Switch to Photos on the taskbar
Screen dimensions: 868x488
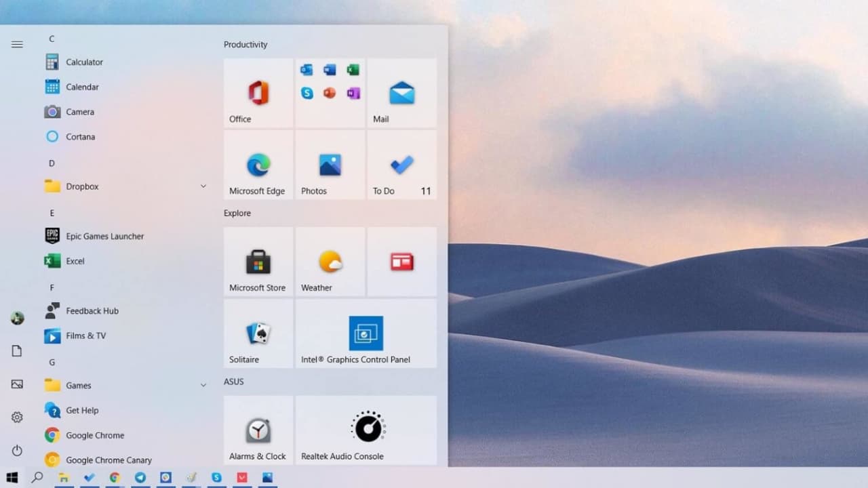click(x=267, y=478)
